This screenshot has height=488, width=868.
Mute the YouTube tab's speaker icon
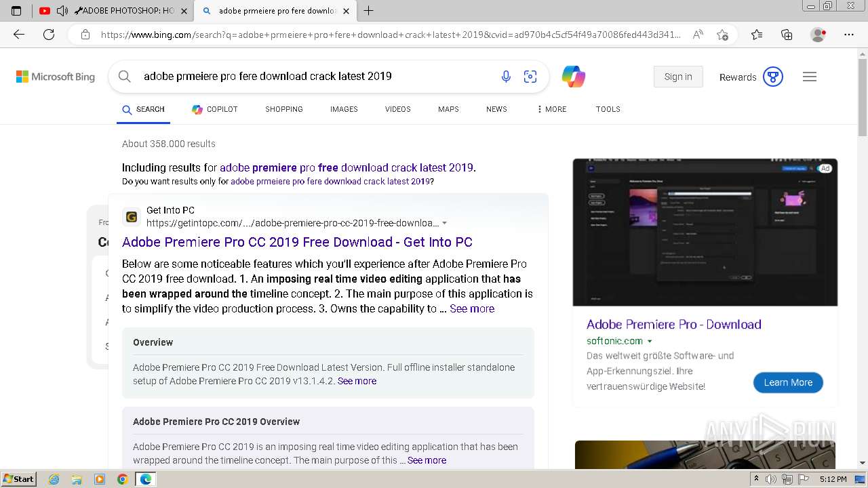tap(62, 11)
